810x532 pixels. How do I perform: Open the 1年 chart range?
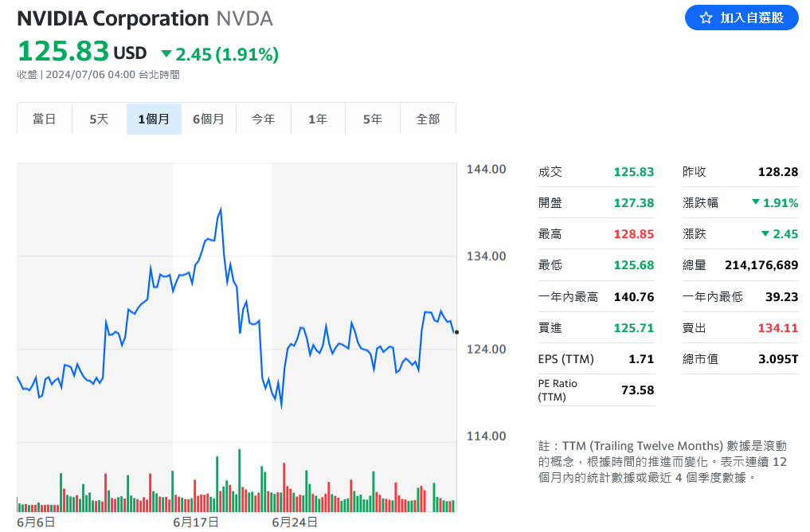tap(318, 119)
